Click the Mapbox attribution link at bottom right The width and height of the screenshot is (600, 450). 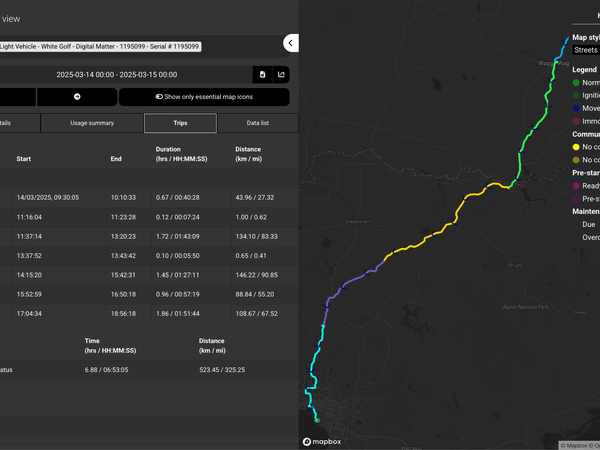[x=579, y=445]
